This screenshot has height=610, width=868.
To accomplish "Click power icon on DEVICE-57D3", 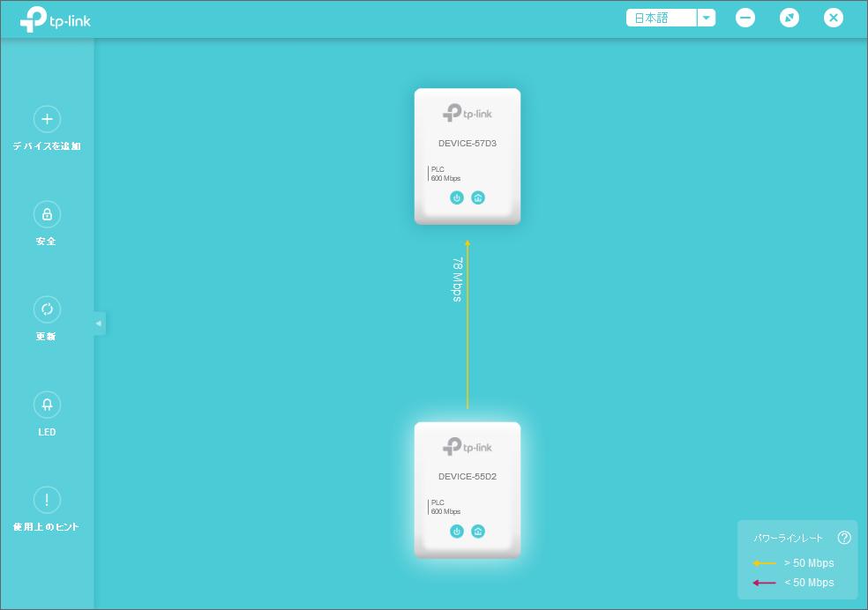I will click(457, 197).
